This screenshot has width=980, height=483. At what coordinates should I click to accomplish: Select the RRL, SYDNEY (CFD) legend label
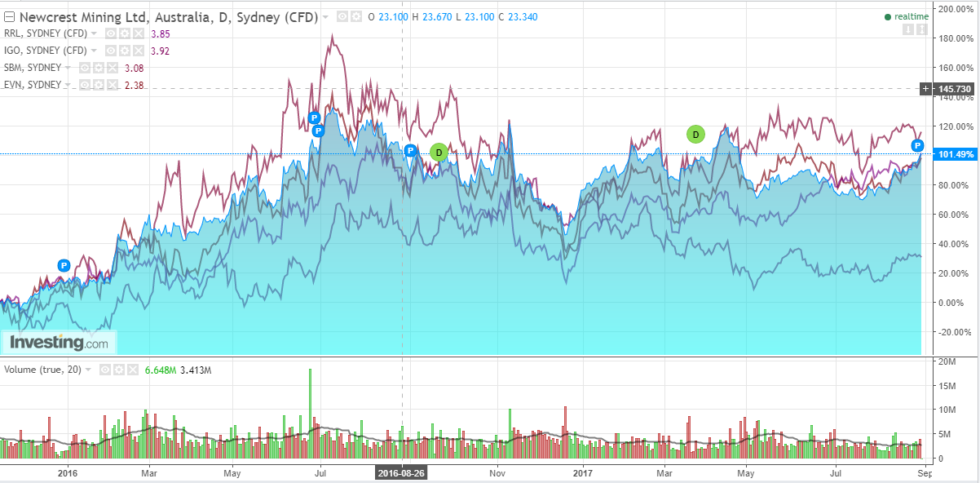tap(46, 33)
